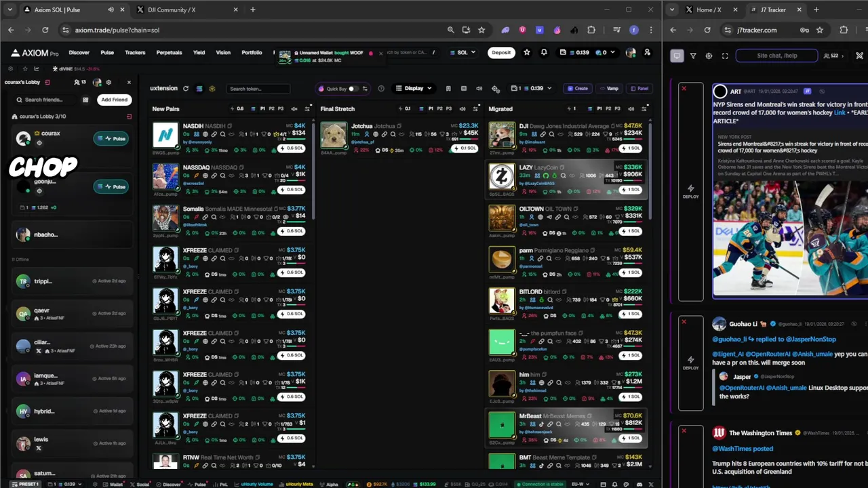868x488 pixels.
Task: Open the notifications bell in Axiom header
Action: tap(544, 52)
